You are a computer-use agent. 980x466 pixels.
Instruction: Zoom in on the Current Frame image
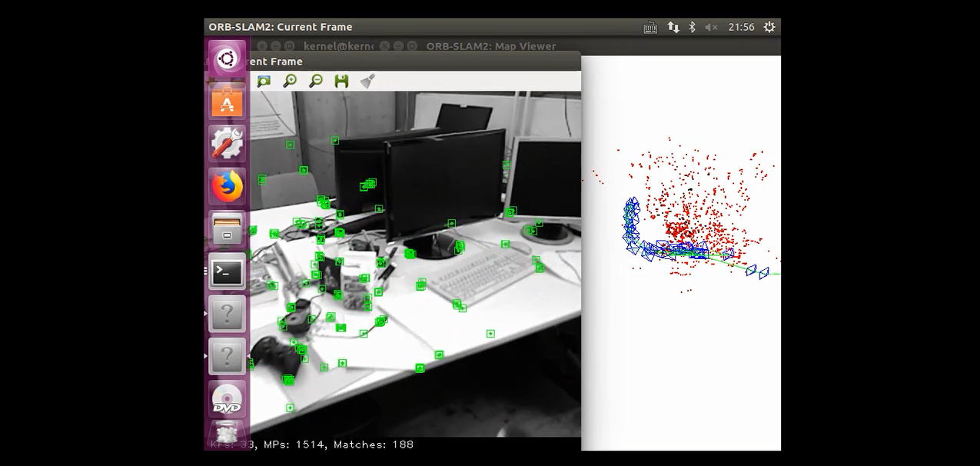tap(290, 81)
